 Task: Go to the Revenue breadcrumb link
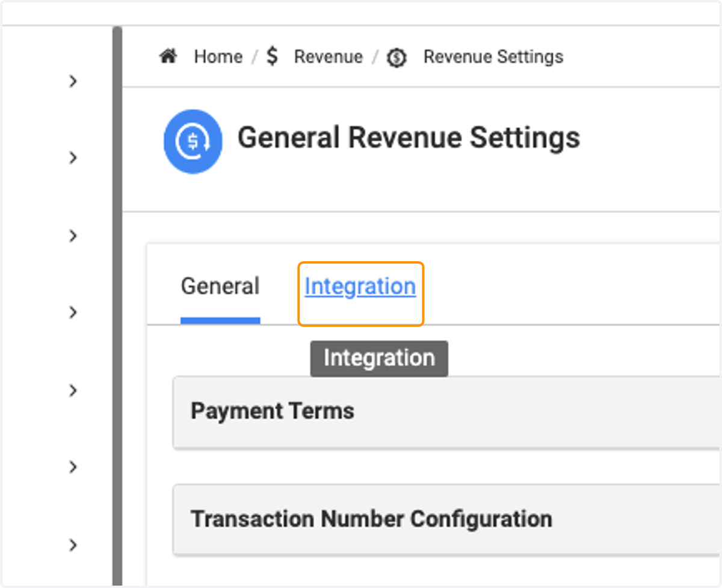click(329, 57)
